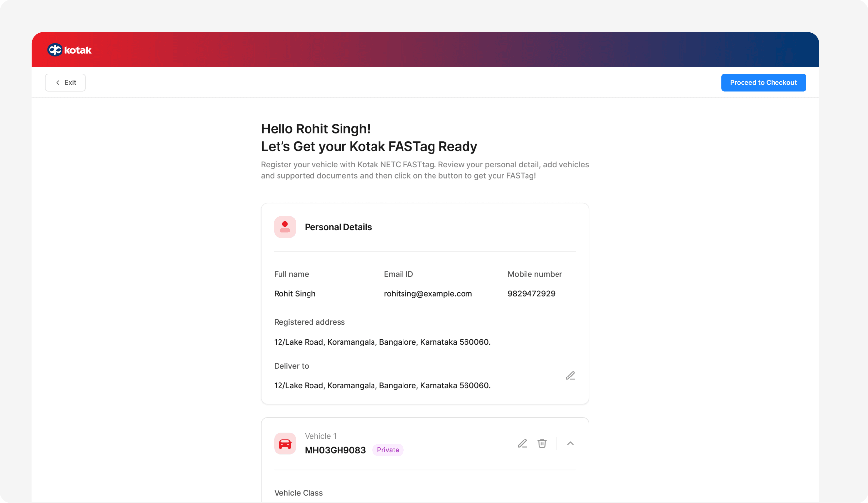
Task: Click the Private tag badge
Action: (x=388, y=450)
